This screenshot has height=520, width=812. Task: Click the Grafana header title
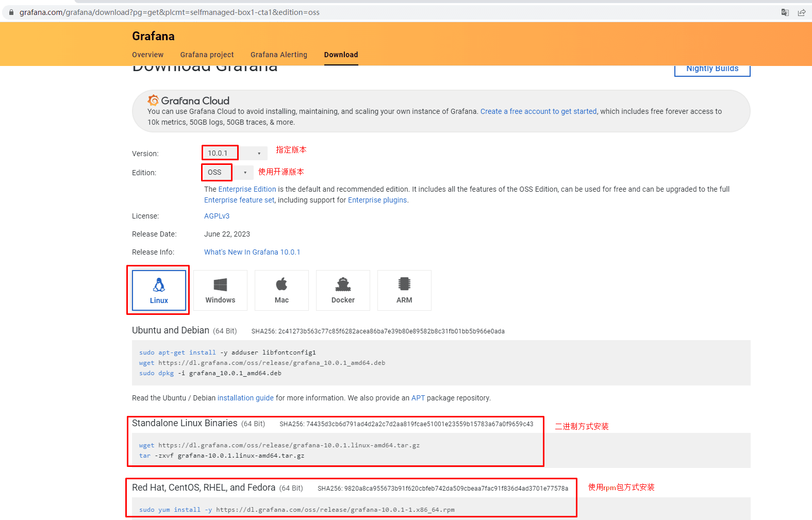click(x=153, y=36)
